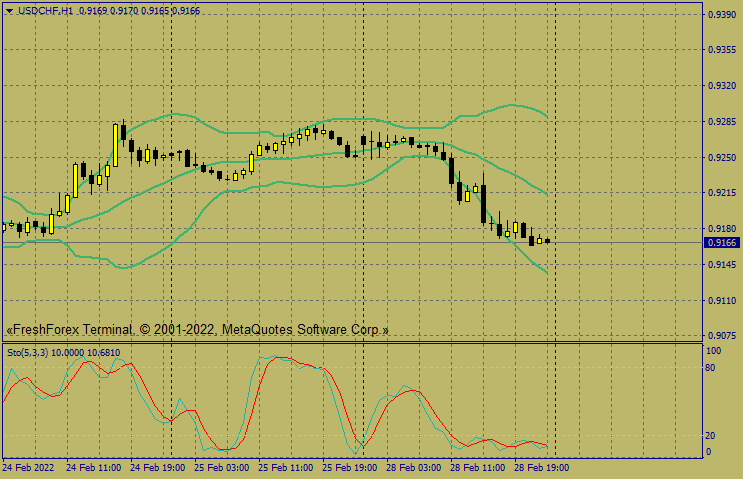This screenshot has width=743, height=479.
Task: Click the 25 Feb 03:00 time label
Action: point(221,468)
